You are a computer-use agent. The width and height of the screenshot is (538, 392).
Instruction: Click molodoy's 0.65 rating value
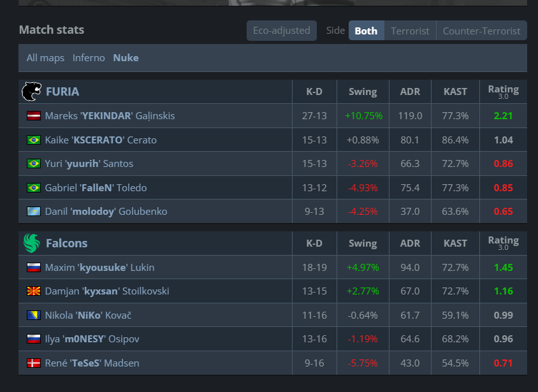click(504, 211)
